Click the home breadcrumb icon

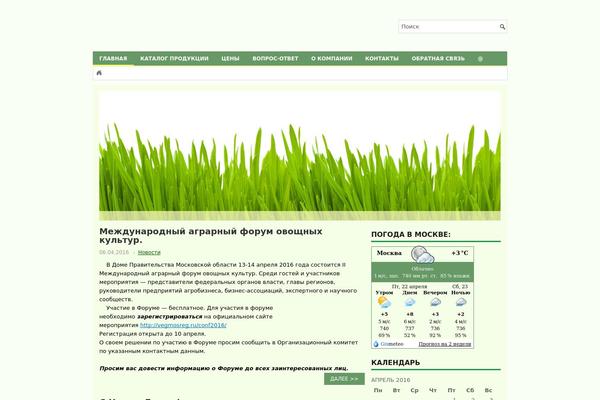[x=99, y=73]
